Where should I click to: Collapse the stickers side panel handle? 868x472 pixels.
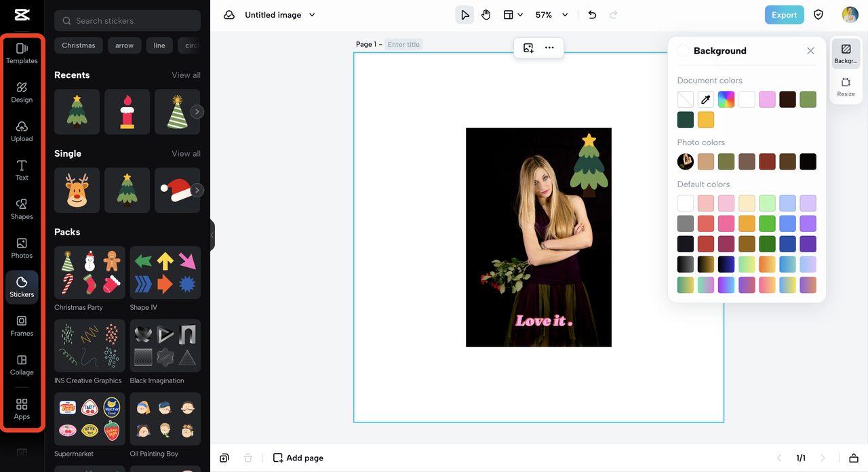click(212, 235)
